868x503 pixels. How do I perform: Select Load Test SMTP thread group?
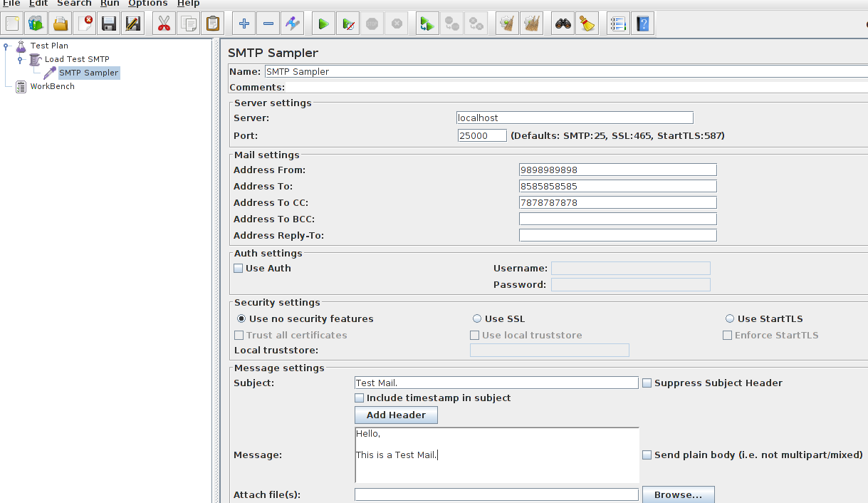coord(77,59)
